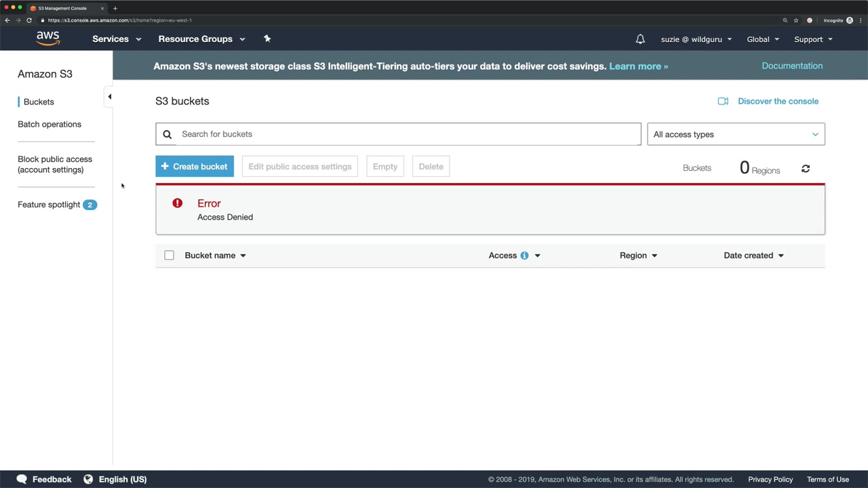Click the video camera icon beside Discover the console
Screen dimensions: 868x488
[723, 101]
